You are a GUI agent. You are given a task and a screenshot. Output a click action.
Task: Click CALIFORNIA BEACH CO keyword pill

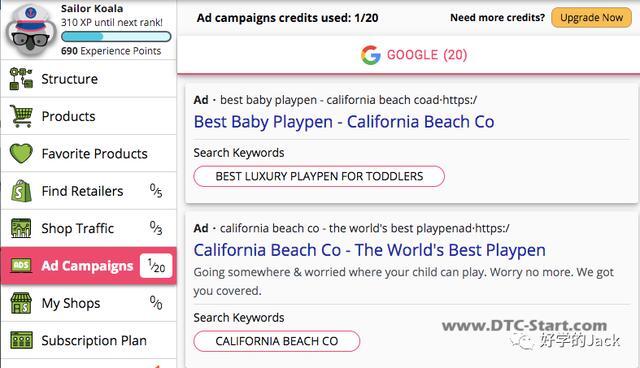click(x=277, y=341)
